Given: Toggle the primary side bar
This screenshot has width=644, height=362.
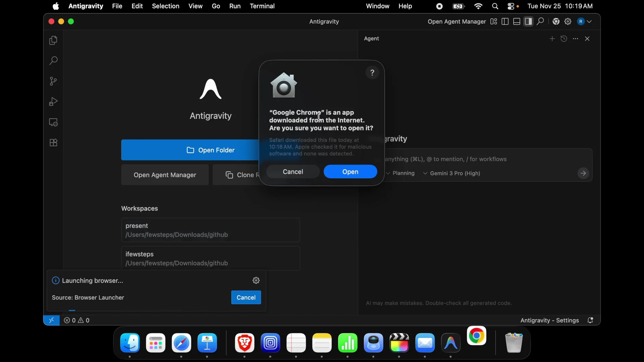Looking at the screenshot, I should point(505,21).
